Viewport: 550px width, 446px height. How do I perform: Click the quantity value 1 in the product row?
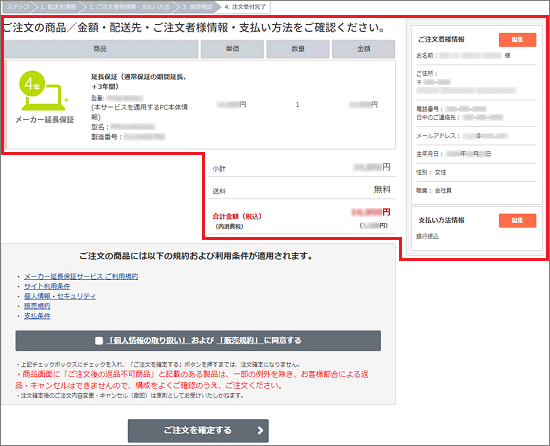click(297, 104)
